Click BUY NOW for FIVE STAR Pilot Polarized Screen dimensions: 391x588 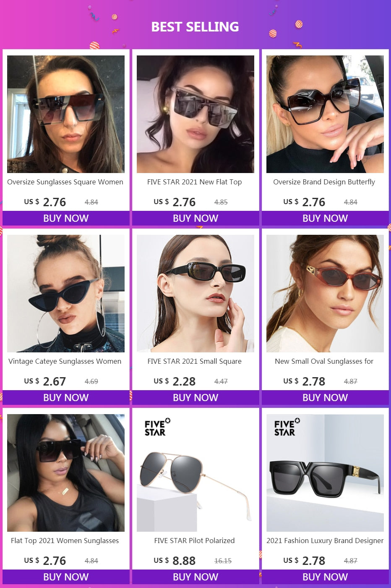click(195, 577)
